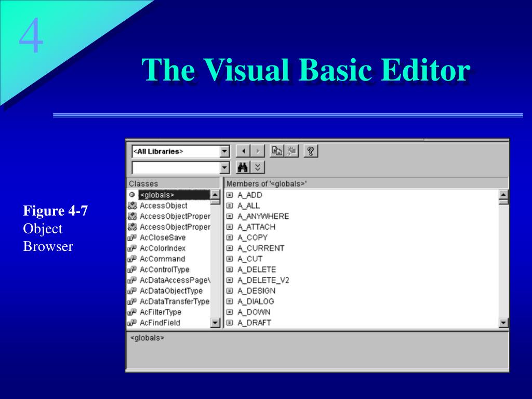Open the All Libraries dropdown arrow

click(224, 151)
